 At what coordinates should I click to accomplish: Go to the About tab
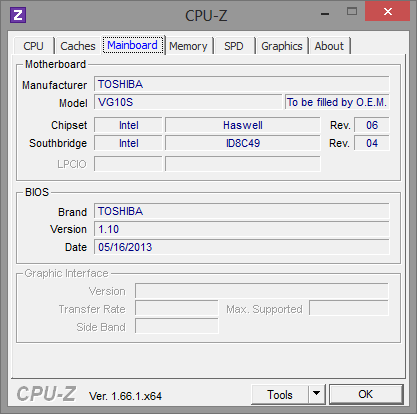329,46
